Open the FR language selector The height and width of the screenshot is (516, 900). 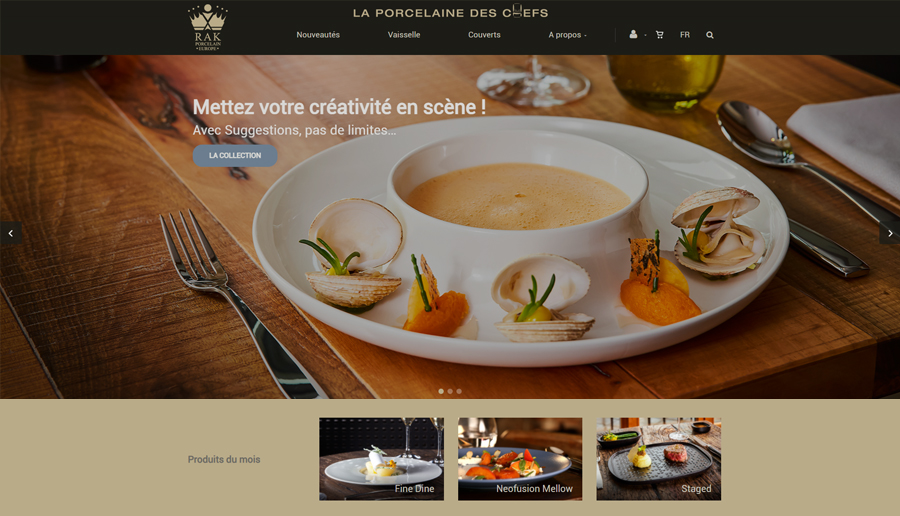[x=685, y=35]
